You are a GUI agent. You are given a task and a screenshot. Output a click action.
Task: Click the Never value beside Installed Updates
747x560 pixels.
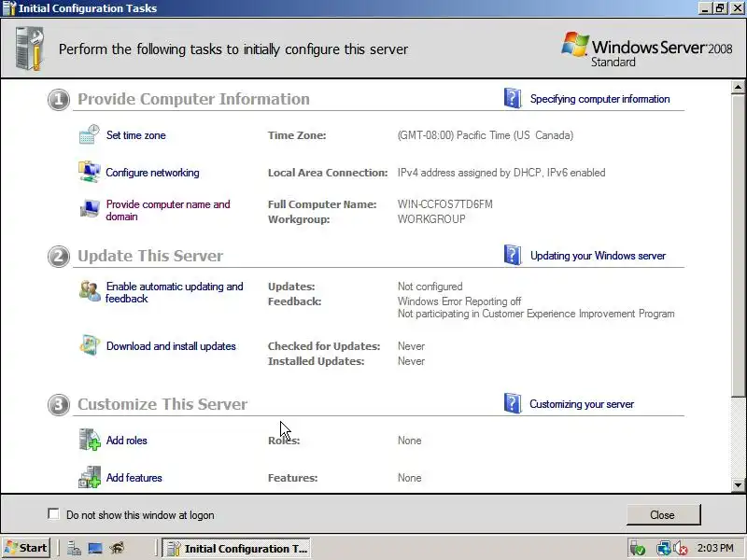pyautogui.click(x=411, y=361)
